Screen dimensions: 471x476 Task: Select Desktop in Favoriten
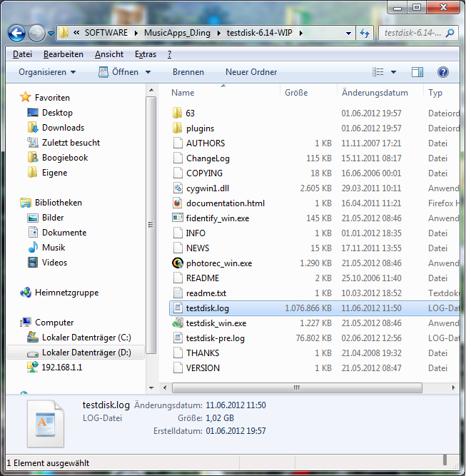pyautogui.click(x=57, y=113)
